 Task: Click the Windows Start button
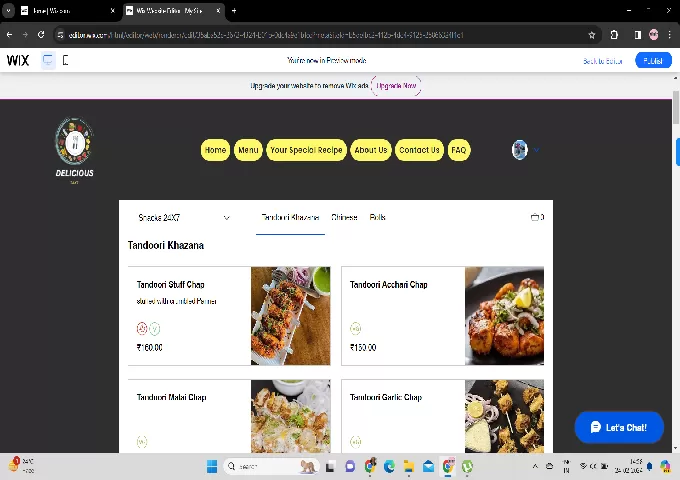coord(212,466)
